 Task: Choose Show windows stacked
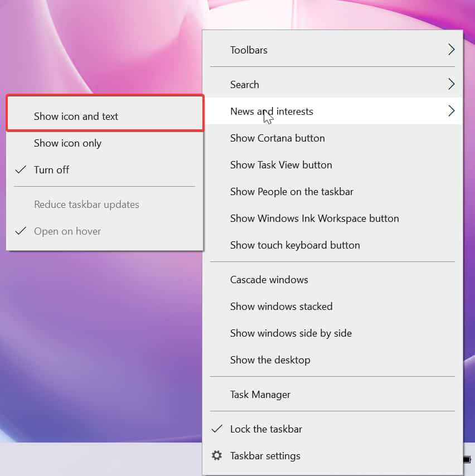click(333, 307)
